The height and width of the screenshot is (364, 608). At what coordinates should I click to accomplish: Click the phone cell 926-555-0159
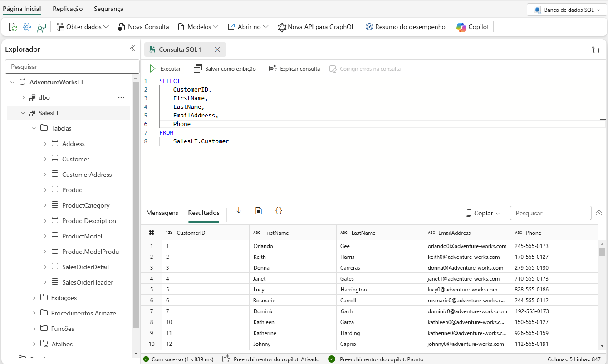(554, 333)
